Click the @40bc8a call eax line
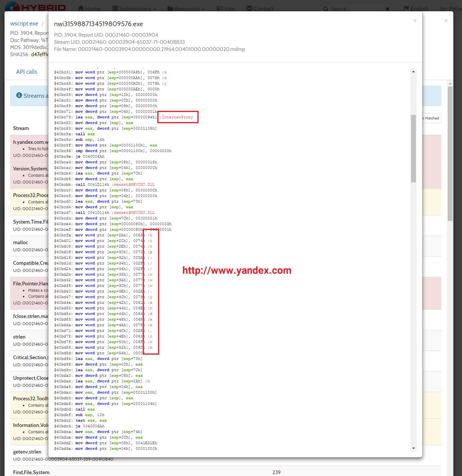The image size is (462, 476). click(75, 134)
